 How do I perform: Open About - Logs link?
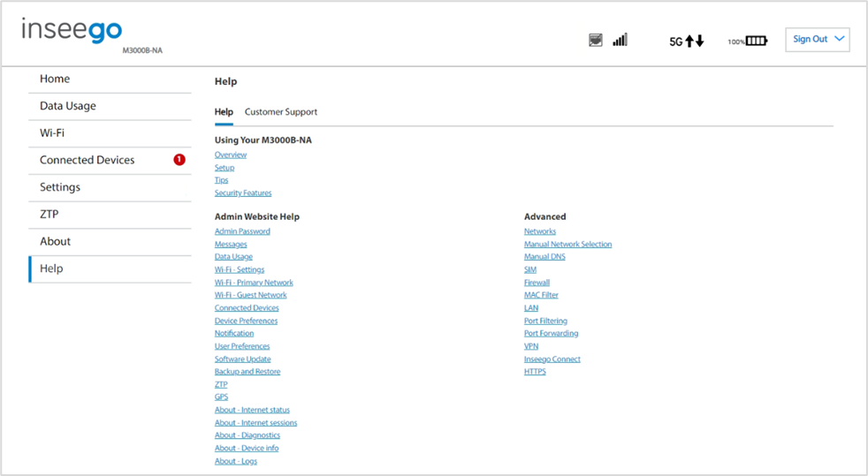[x=236, y=461]
